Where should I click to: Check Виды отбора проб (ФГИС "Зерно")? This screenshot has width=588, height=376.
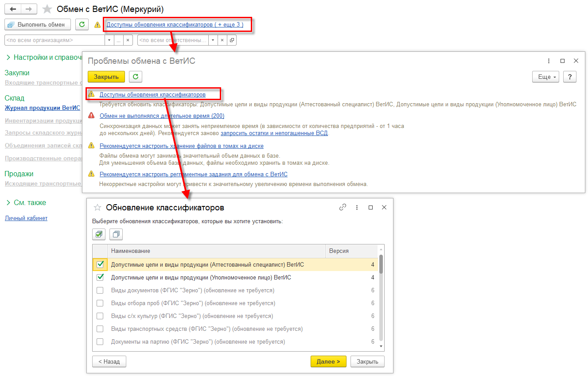point(100,303)
